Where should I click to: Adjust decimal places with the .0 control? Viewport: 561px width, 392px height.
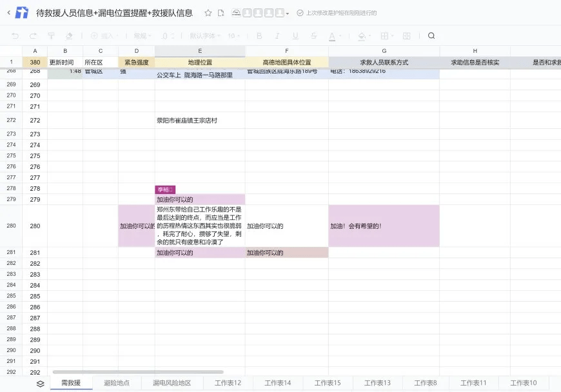point(168,35)
